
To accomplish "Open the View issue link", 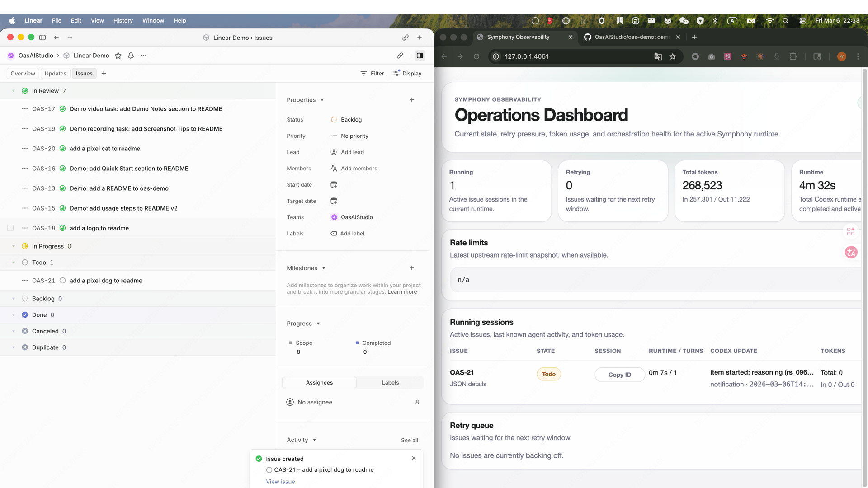I will click(280, 482).
